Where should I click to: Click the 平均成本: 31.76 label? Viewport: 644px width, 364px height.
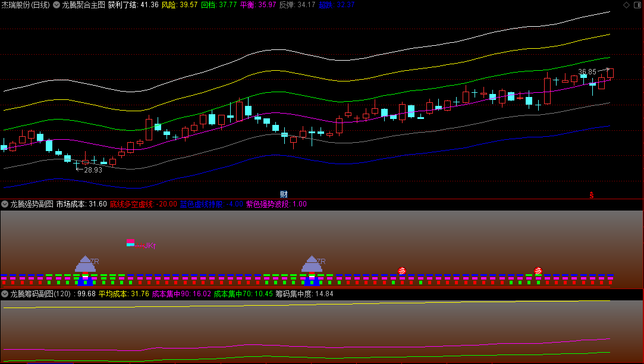(124, 294)
